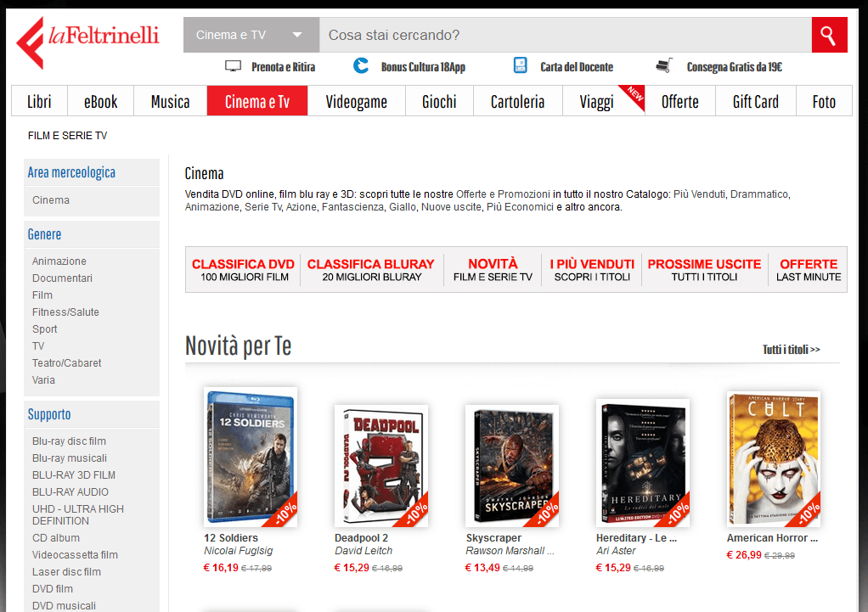
Task: Open the American Horror Story Cult cover
Action: (x=774, y=459)
